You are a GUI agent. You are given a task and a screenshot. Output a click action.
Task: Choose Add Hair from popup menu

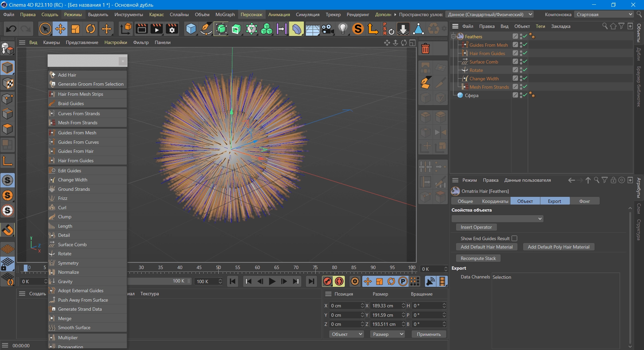(87, 75)
